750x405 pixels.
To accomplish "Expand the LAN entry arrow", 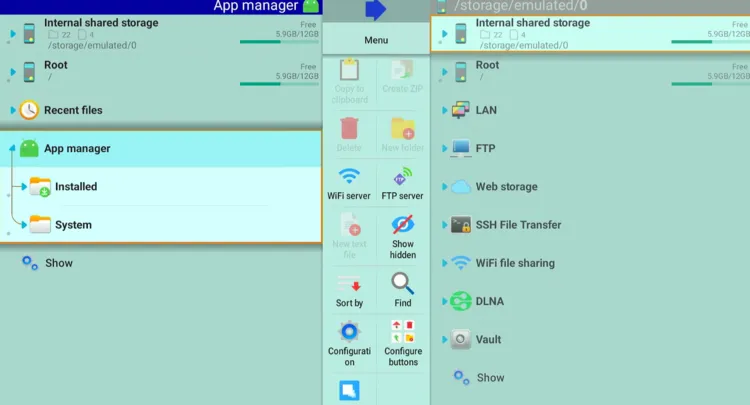I will click(x=444, y=110).
